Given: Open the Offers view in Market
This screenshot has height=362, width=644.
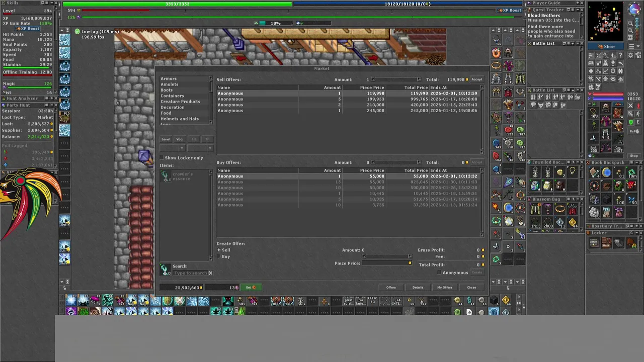Looking at the screenshot, I should point(391,288).
